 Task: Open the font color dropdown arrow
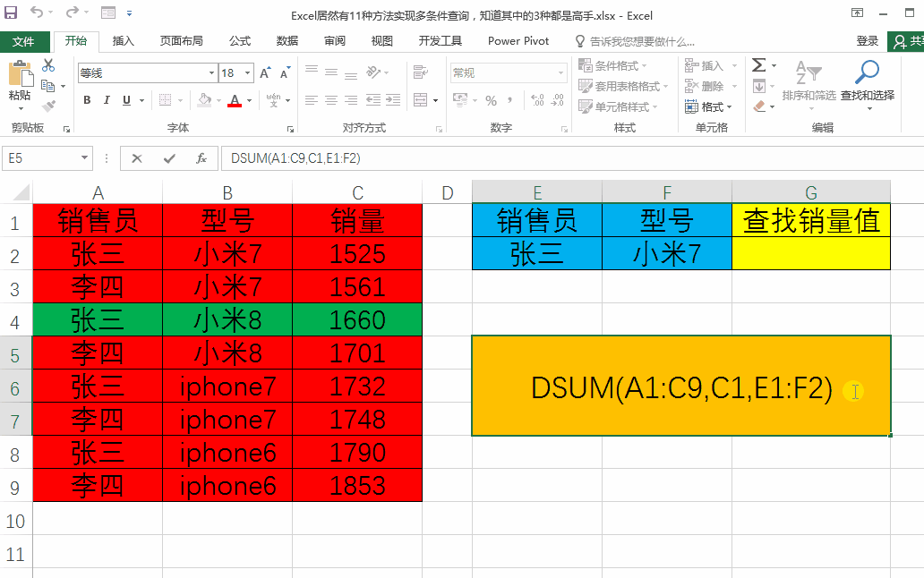point(250,100)
